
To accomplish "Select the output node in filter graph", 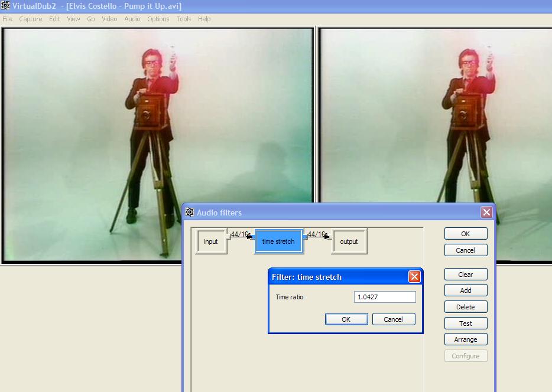I will click(x=349, y=241).
